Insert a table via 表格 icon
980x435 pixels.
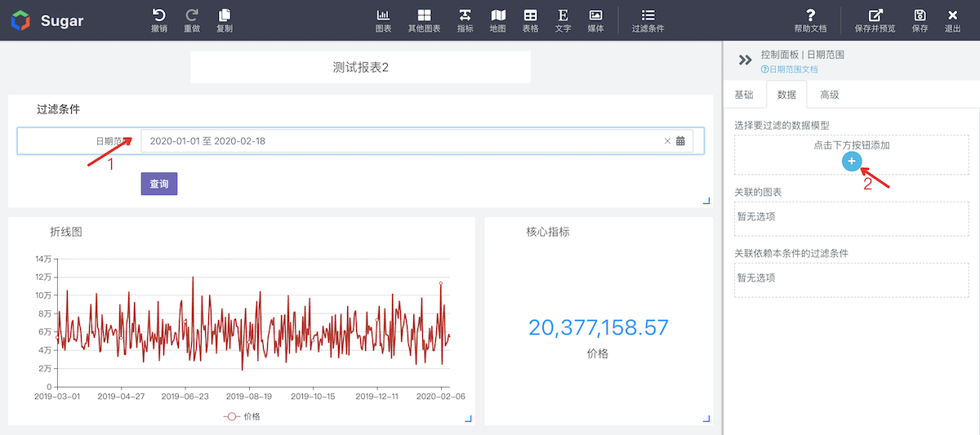pos(530,15)
